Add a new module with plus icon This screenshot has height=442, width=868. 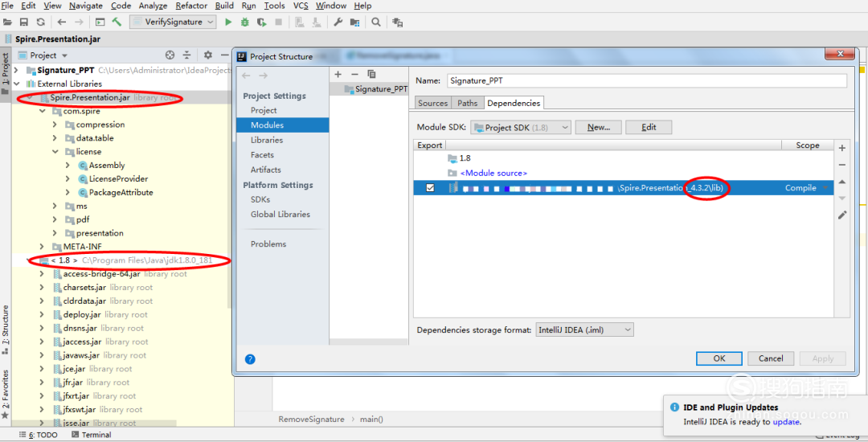click(338, 74)
